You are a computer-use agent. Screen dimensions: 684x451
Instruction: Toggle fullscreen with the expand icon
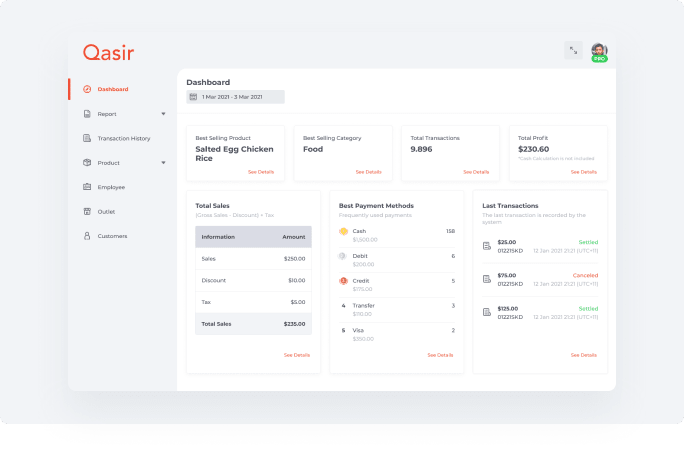click(x=573, y=51)
